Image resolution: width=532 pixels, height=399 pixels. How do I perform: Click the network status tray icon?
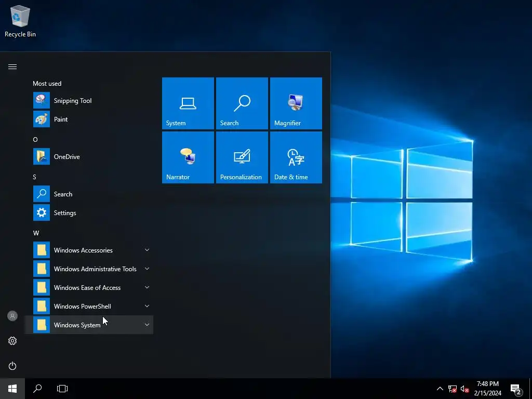pyautogui.click(x=453, y=389)
